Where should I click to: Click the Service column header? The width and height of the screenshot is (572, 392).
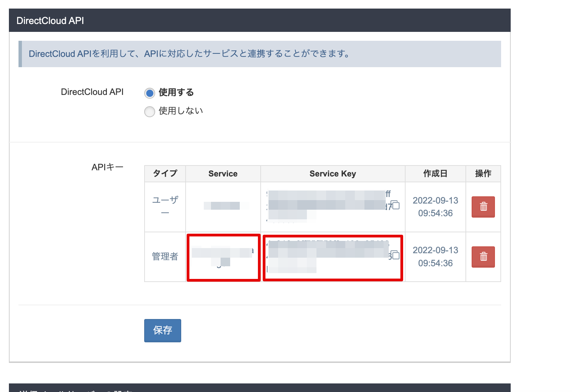[x=223, y=174]
